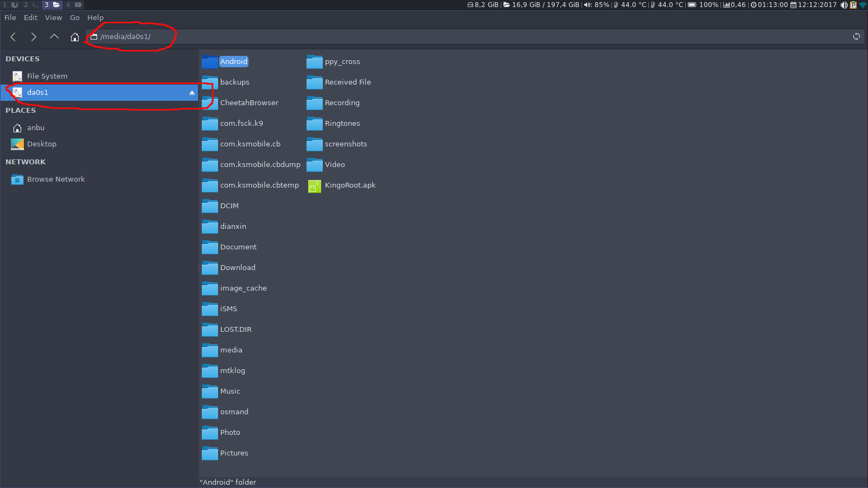Open the Go menu
Image resolution: width=868 pixels, height=488 pixels.
[75, 17]
